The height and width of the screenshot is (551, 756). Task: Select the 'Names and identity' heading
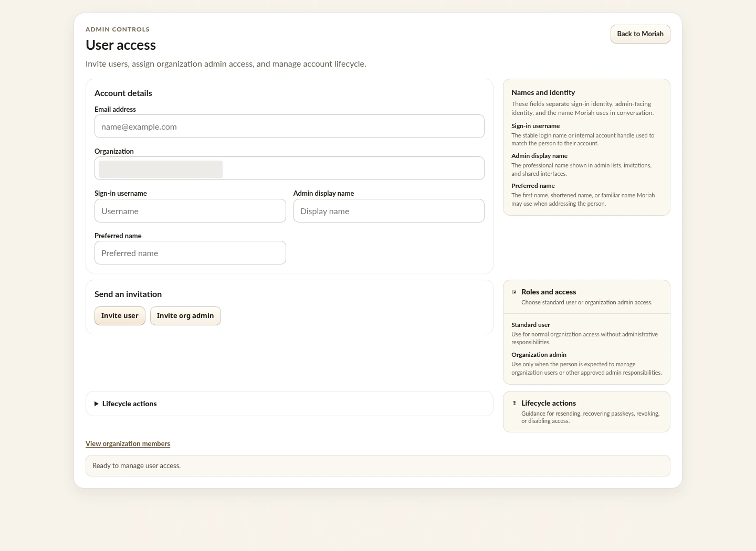point(543,92)
